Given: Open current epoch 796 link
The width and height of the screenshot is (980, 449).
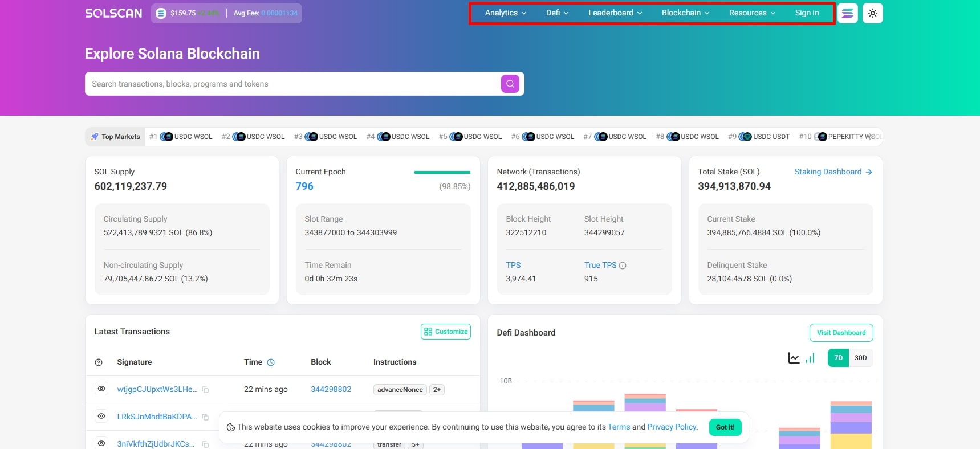Looking at the screenshot, I should coord(304,186).
